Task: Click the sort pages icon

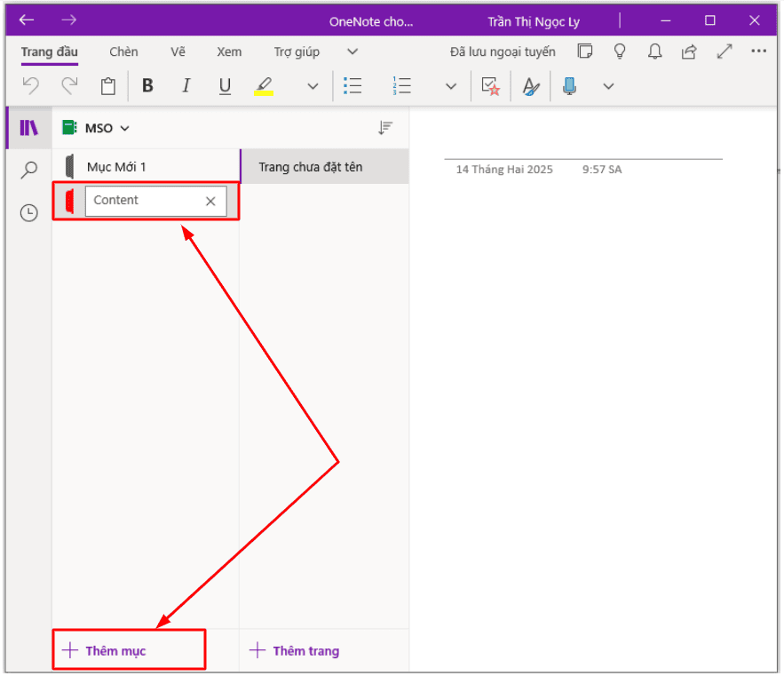Action: 385,128
